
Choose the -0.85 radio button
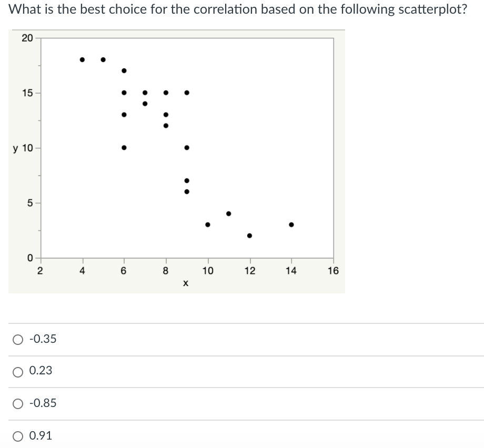(x=19, y=404)
